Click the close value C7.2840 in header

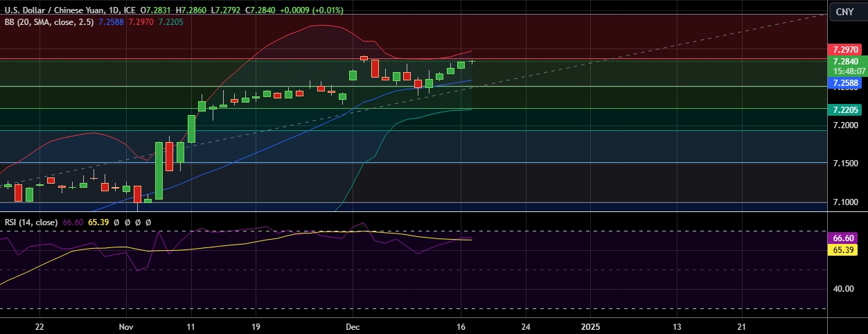(x=260, y=10)
